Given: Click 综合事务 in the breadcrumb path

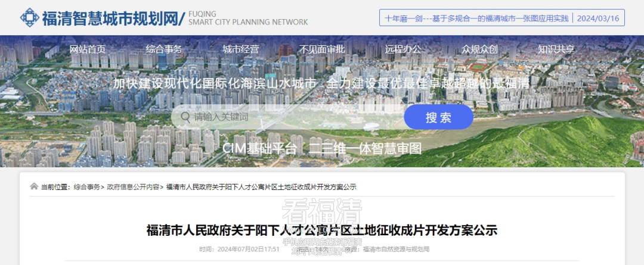Looking at the screenshot, I should pos(87,187).
